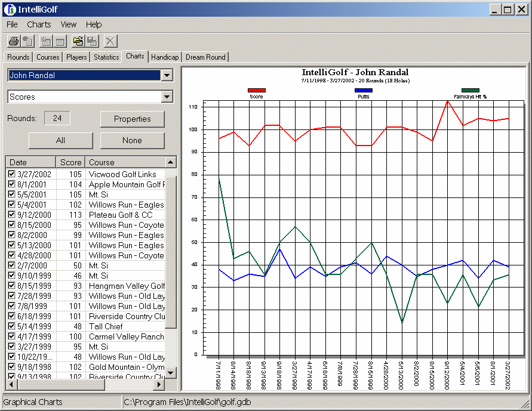
Task: Sort by the Score column header
Action: [70, 162]
